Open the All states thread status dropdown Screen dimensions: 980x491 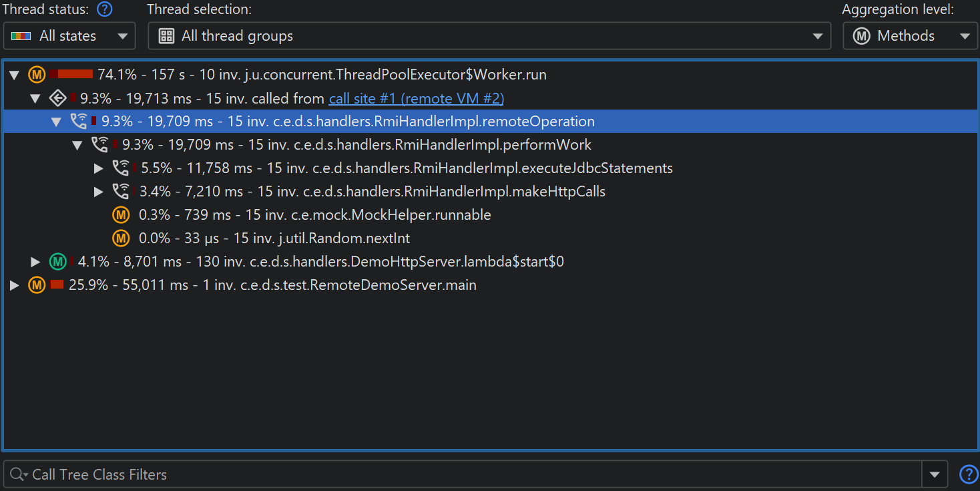pos(69,36)
